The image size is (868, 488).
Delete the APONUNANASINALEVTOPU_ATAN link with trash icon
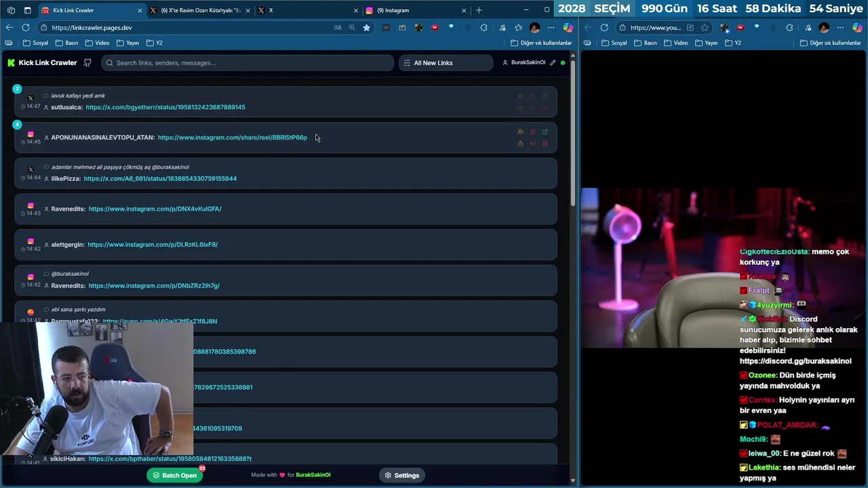pos(545,144)
